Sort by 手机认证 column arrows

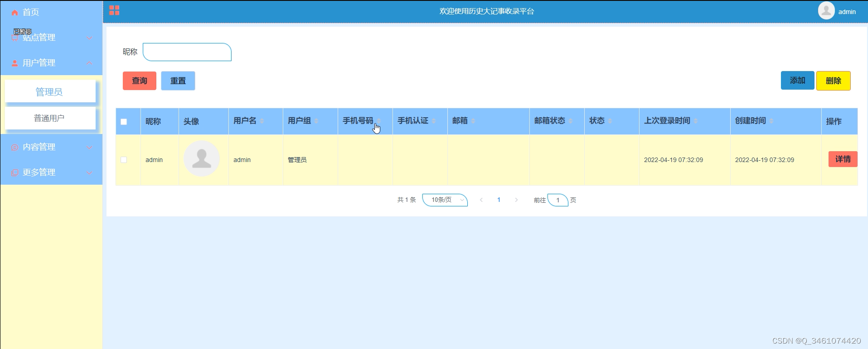click(434, 121)
